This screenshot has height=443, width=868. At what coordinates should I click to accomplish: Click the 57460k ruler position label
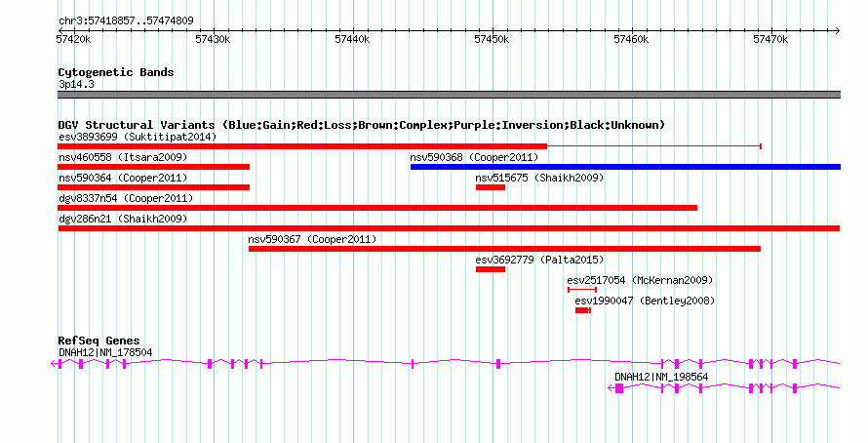(x=632, y=39)
